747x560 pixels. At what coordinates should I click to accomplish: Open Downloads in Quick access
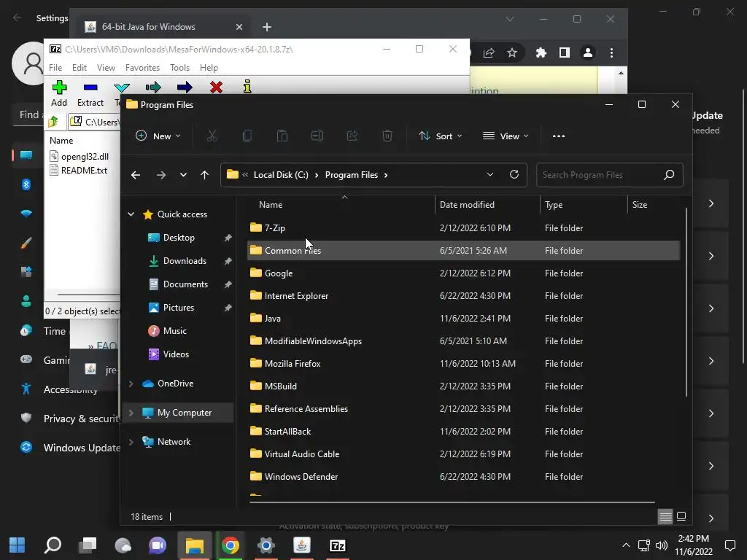click(x=184, y=261)
